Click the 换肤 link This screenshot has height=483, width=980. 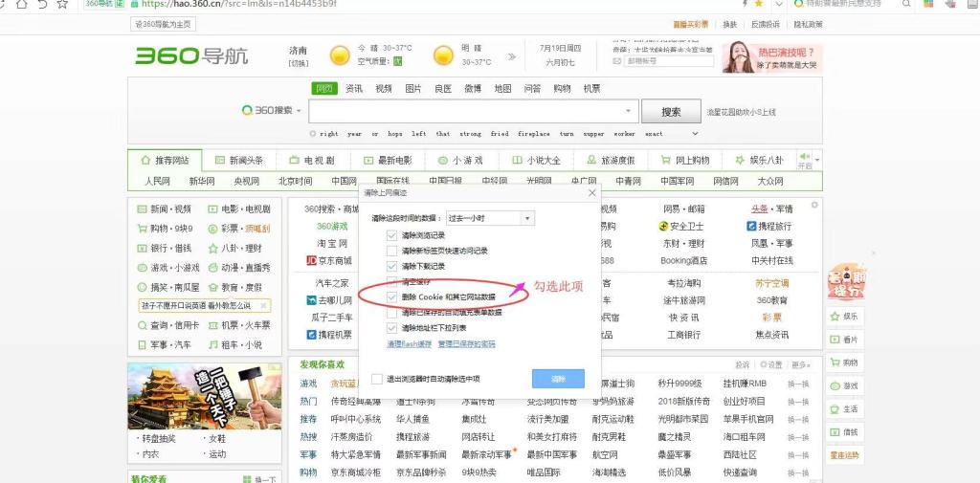(729, 24)
